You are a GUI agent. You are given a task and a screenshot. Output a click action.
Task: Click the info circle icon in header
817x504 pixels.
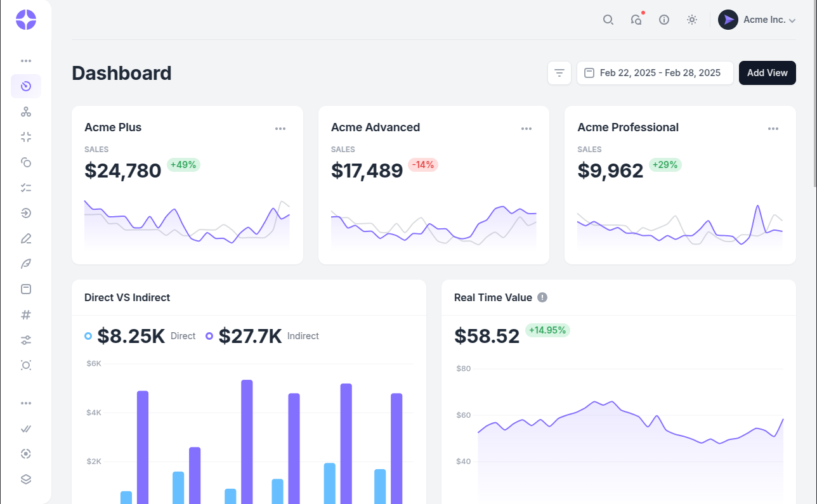coord(664,20)
